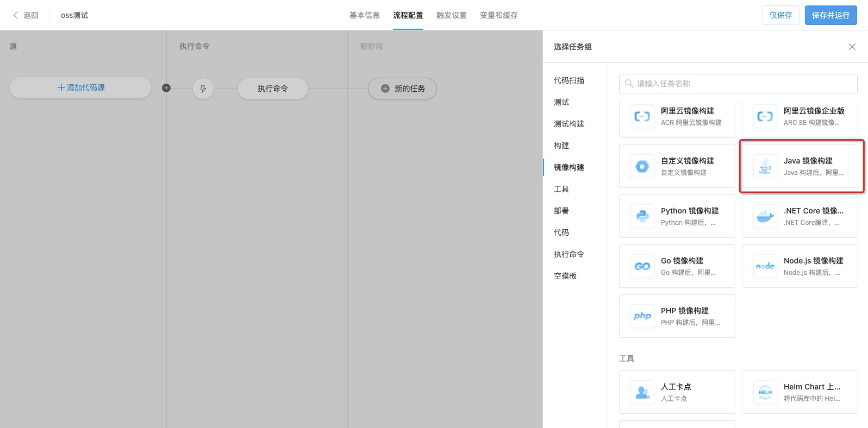
Task: Click the 保存并运行 button
Action: coord(831,15)
